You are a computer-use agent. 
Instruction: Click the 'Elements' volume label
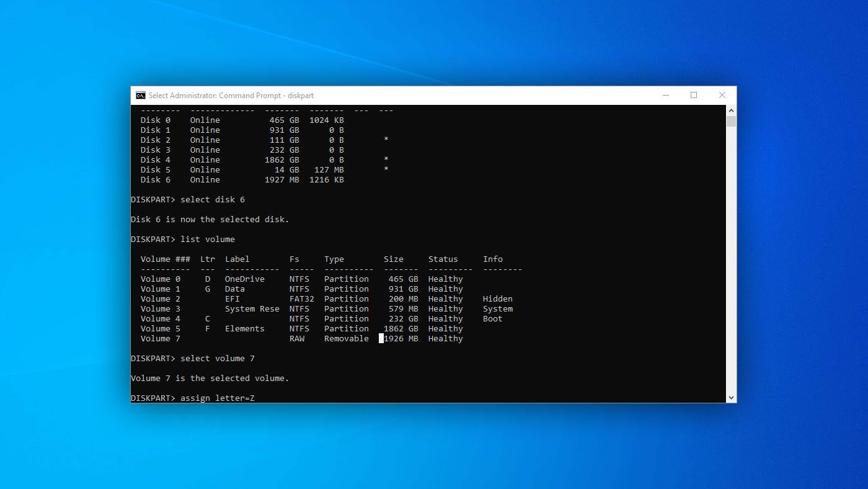tap(245, 329)
